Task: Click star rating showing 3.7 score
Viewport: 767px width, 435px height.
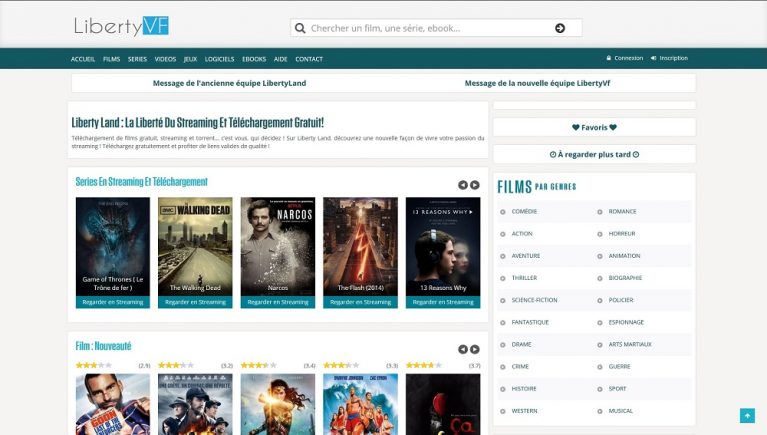Action: (x=424, y=366)
